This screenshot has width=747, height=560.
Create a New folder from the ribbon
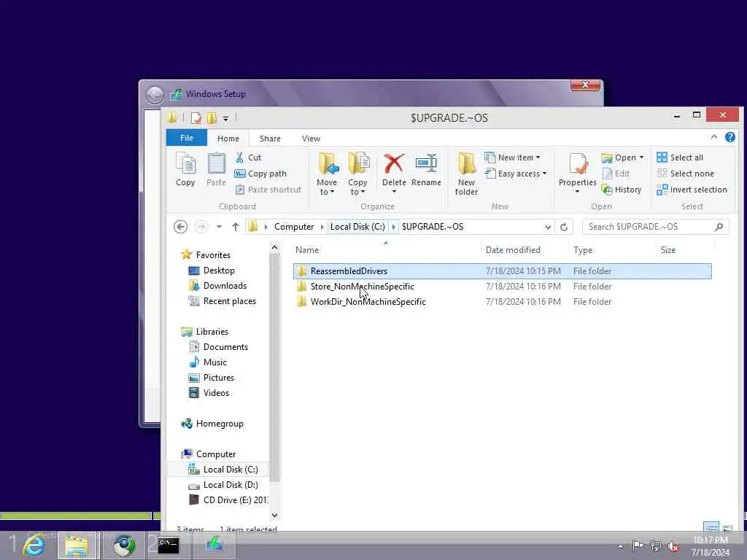tap(466, 174)
